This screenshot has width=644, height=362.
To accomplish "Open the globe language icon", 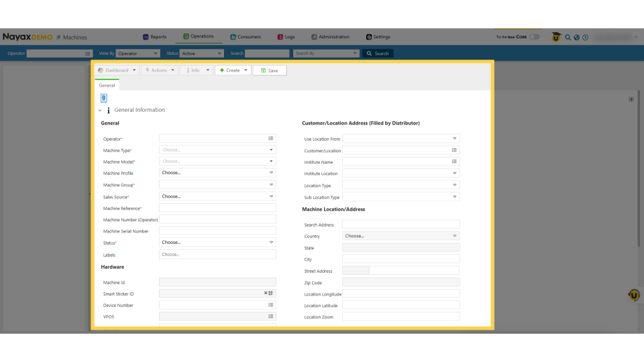I will (x=576, y=38).
